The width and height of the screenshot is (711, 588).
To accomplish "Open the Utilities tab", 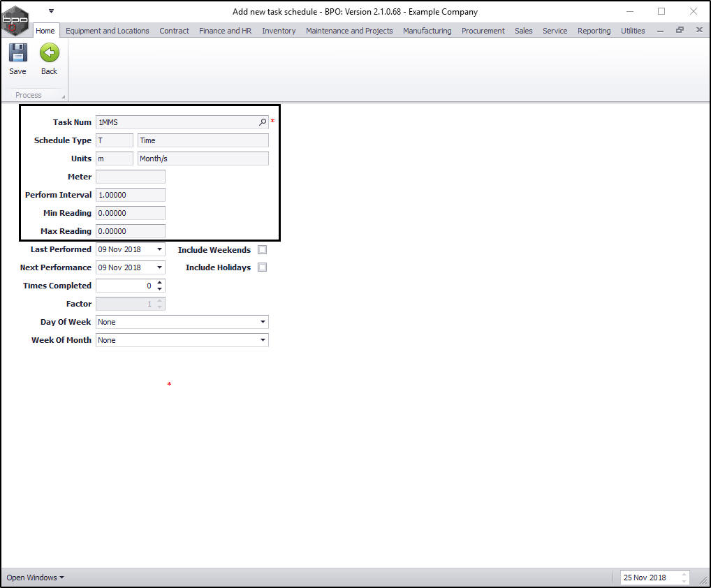I will (633, 30).
